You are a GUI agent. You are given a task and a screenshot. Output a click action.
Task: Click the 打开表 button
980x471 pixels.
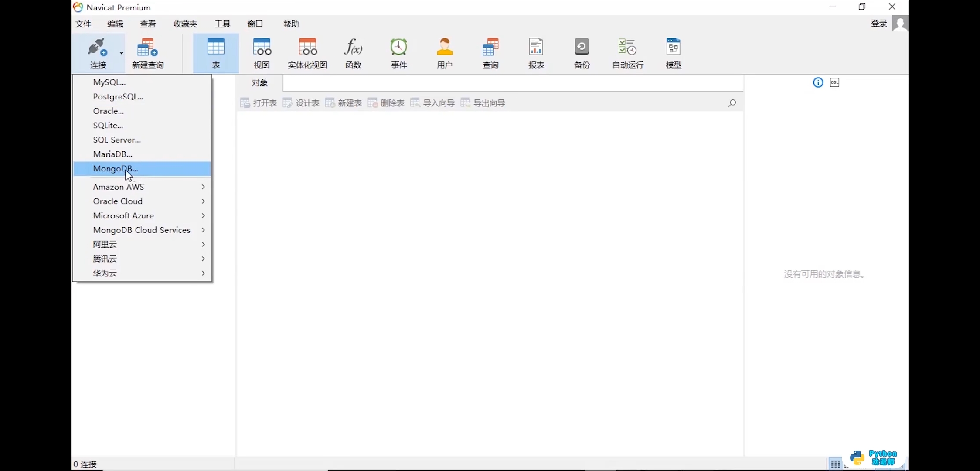click(259, 103)
